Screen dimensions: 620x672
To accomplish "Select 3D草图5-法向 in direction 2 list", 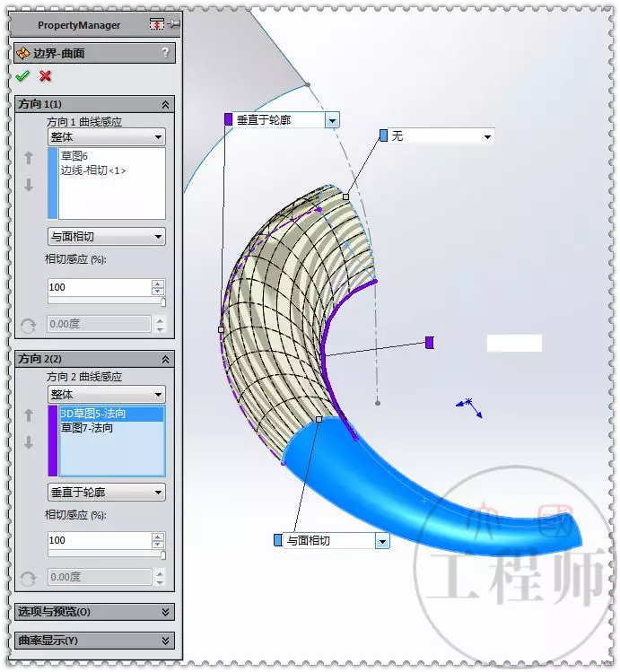I will point(111,414).
